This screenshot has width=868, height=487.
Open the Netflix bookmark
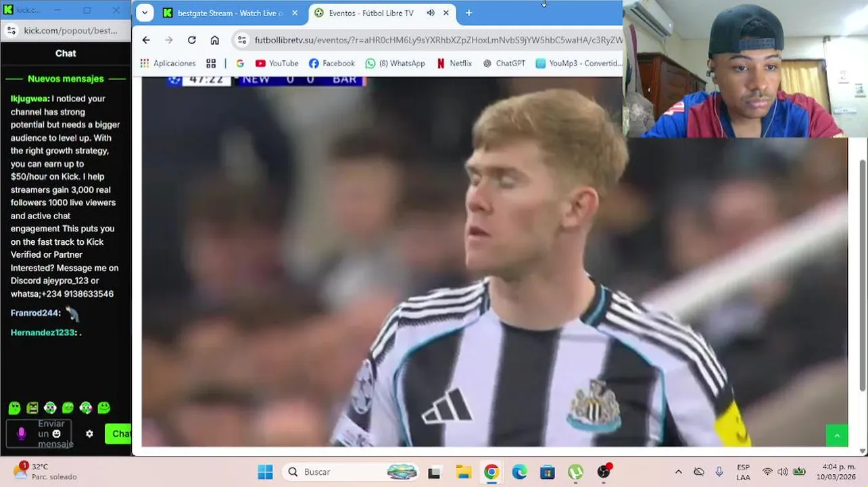[454, 63]
